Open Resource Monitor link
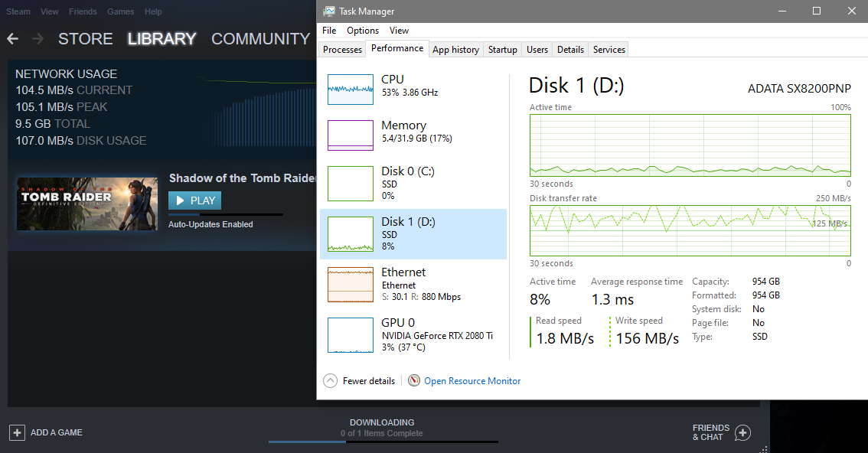 pos(472,380)
